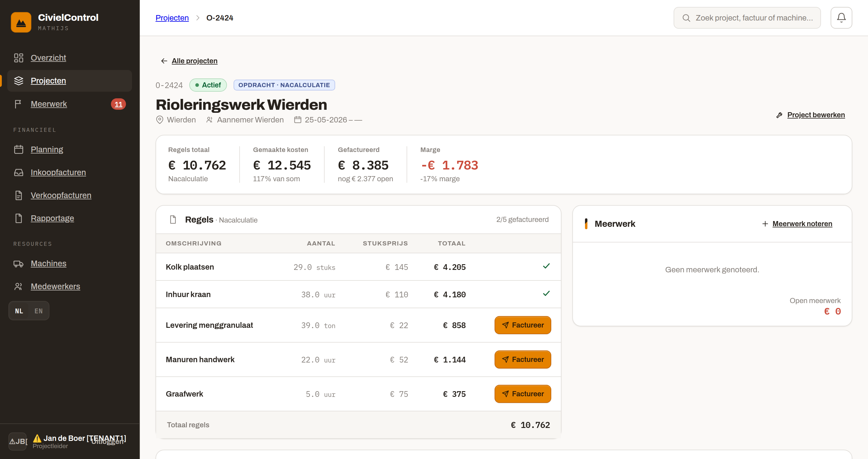Open Verkoopfacturen page
Viewport: 868px width, 459px height.
coord(61,195)
